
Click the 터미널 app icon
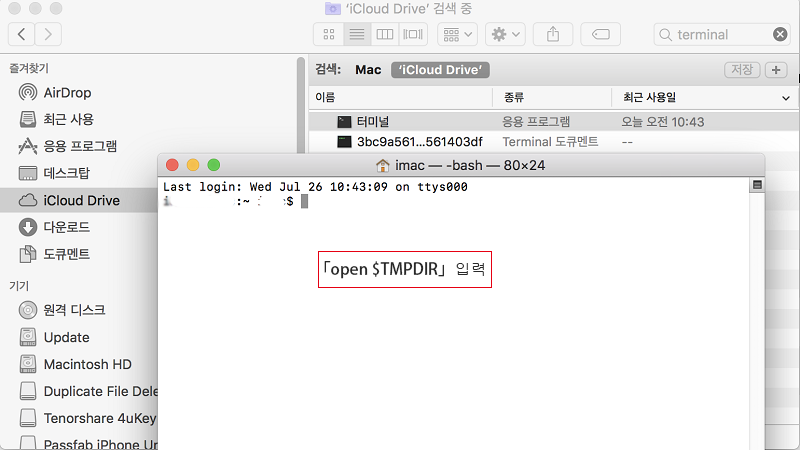point(344,121)
